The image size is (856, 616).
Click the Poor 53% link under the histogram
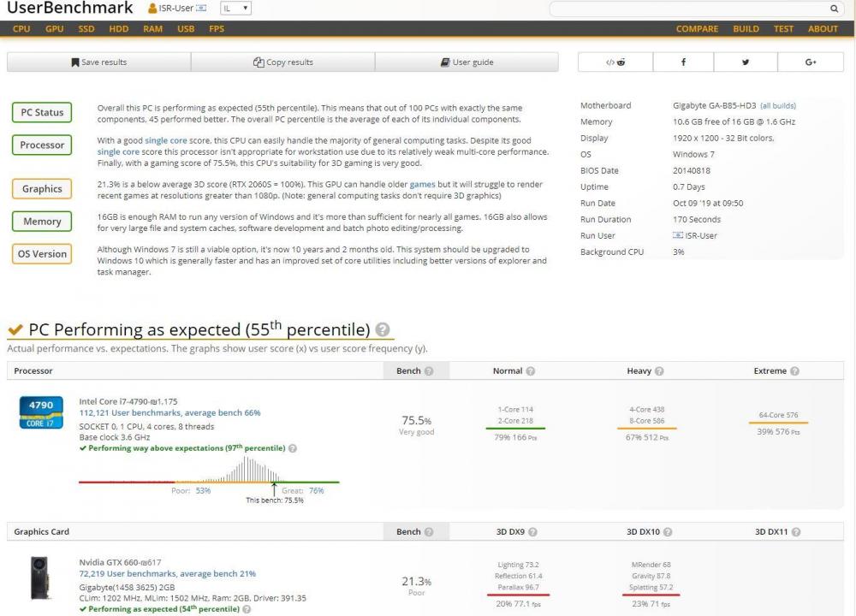[x=203, y=491]
